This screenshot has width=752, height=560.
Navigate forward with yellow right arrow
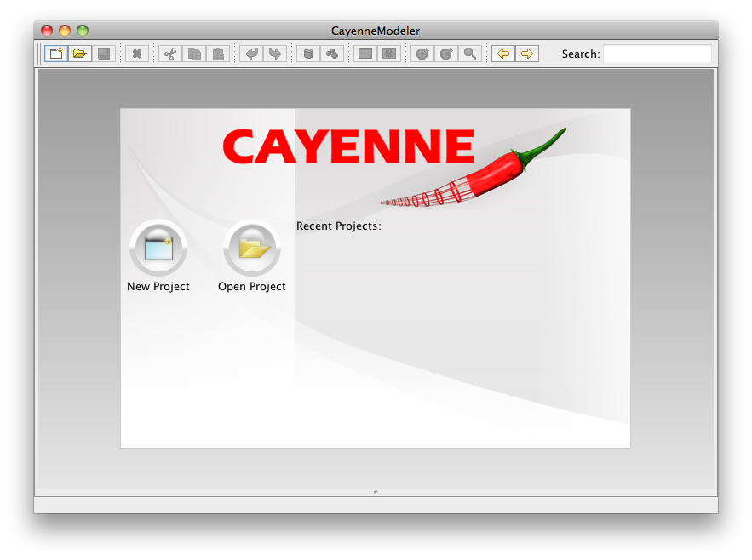pyautogui.click(x=527, y=54)
